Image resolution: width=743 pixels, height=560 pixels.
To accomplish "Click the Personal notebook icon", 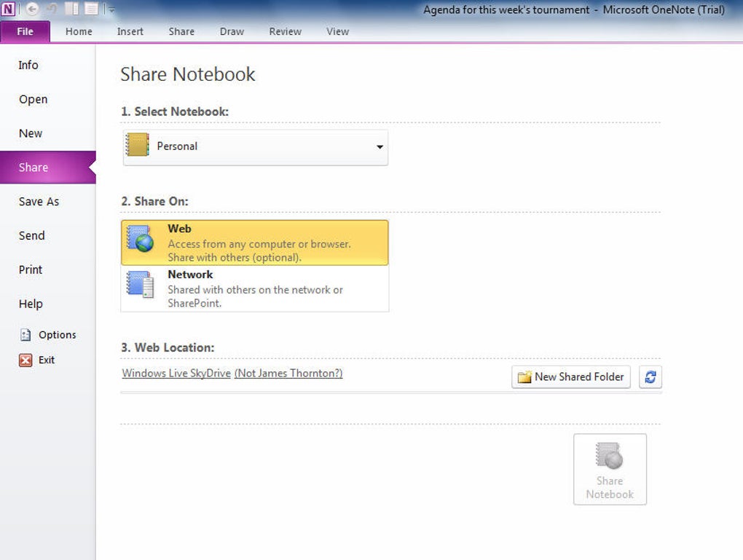I will [x=137, y=144].
